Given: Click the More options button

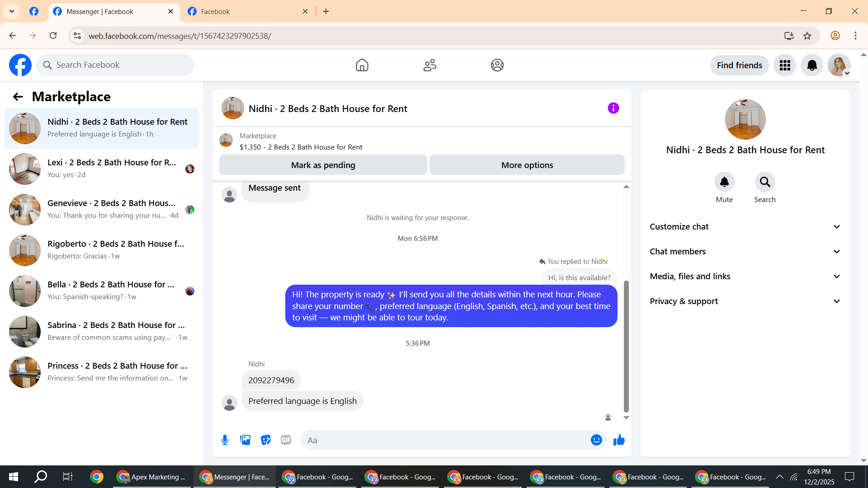Looking at the screenshot, I should click(527, 165).
